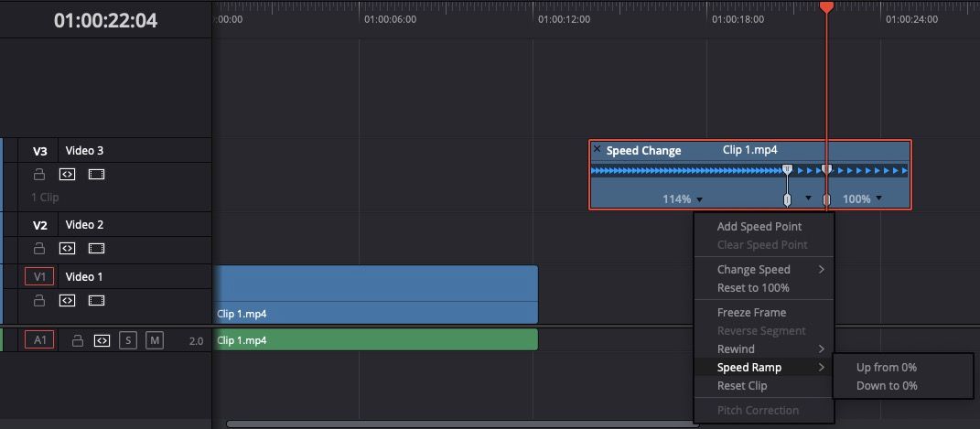
Task: Toggle auto track selector on Video 3
Action: click(x=67, y=174)
